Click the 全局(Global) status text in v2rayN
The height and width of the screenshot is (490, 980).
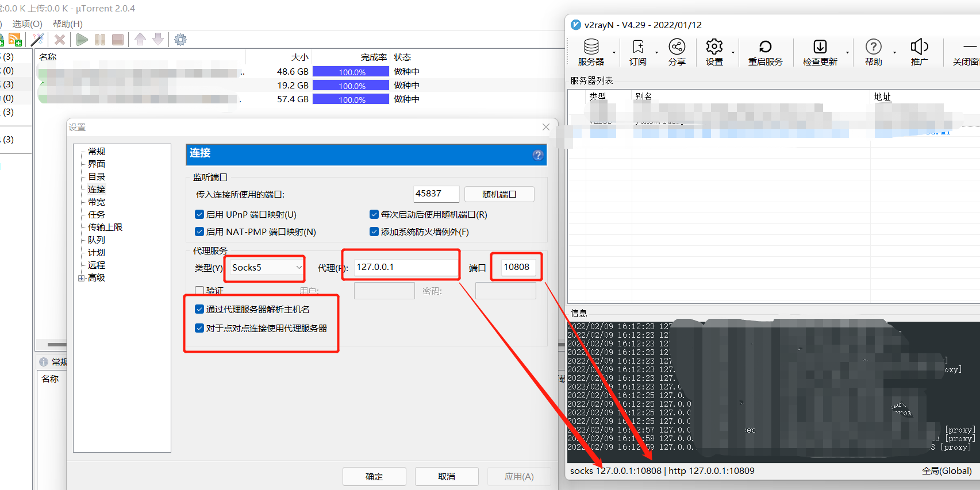tap(947, 471)
